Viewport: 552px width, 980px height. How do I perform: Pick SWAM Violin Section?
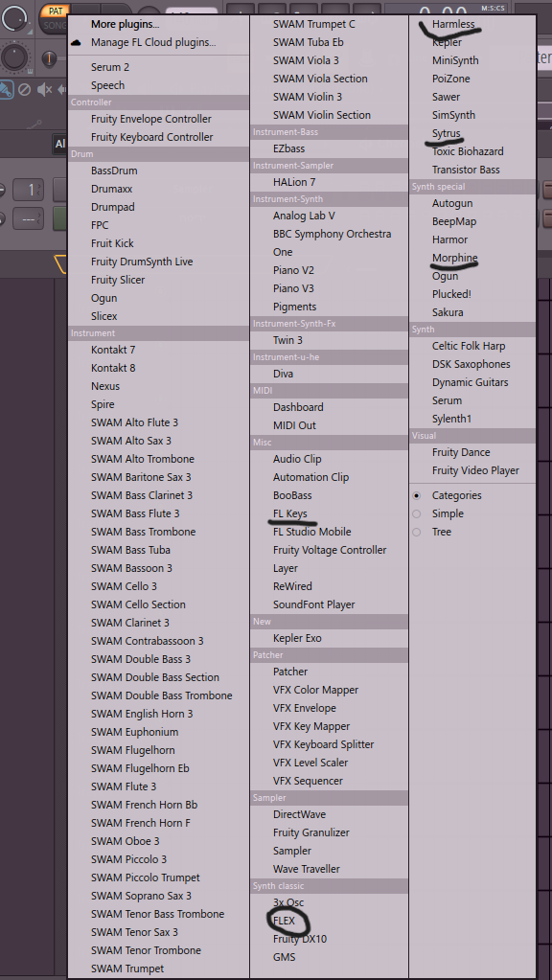point(322,115)
